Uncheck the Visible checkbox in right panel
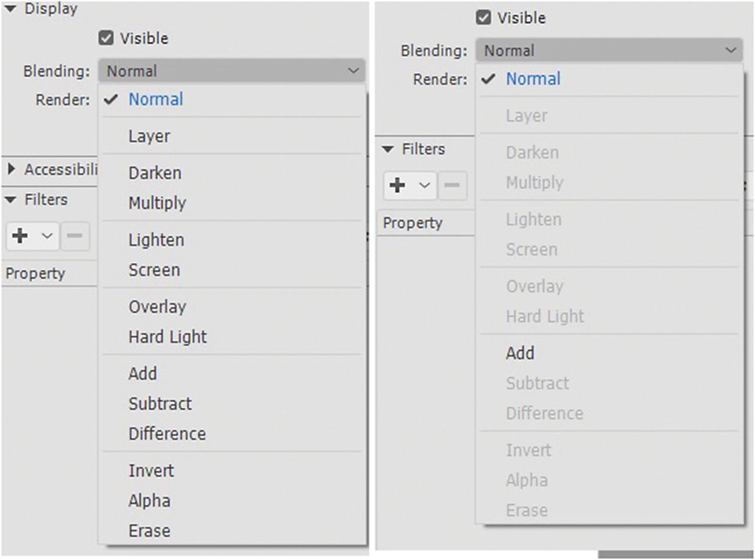This screenshot has height=560, width=755. tap(484, 17)
